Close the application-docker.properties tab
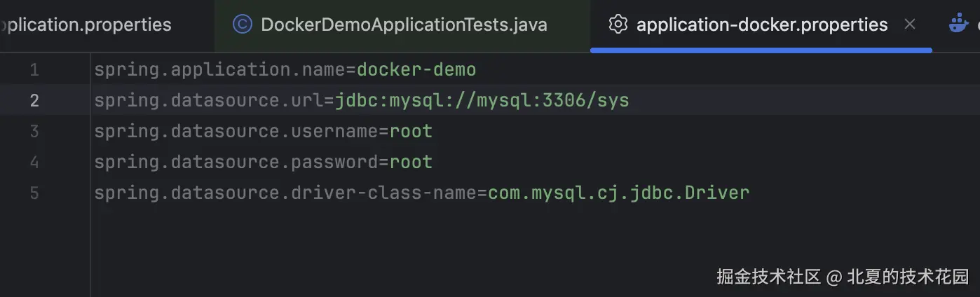 (910, 25)
